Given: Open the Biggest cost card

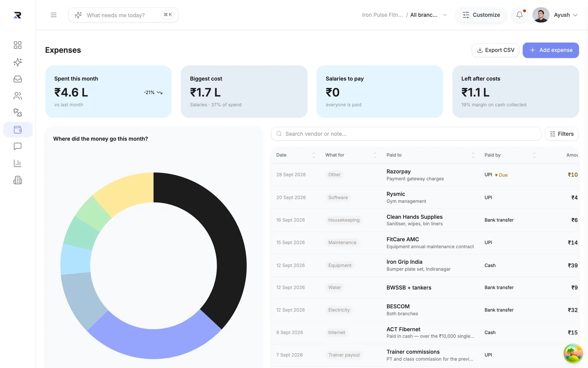Looking at the screenshot, I should point(244,92).
